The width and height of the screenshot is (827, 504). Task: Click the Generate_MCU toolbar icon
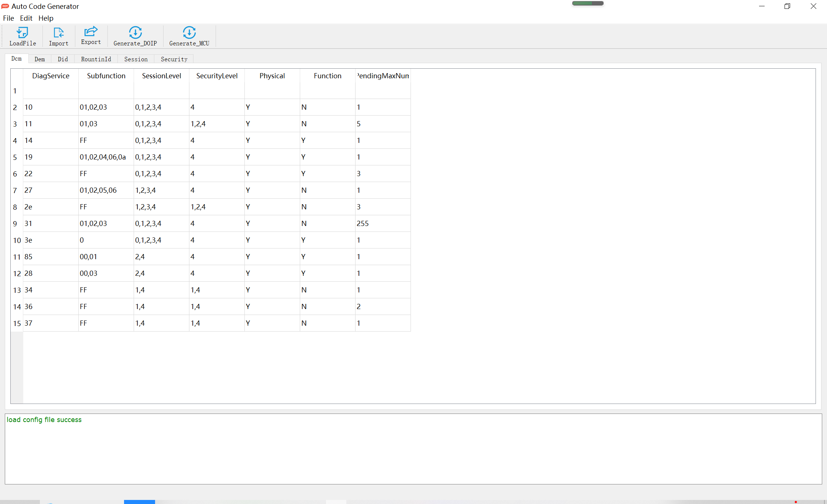point(189,36)
